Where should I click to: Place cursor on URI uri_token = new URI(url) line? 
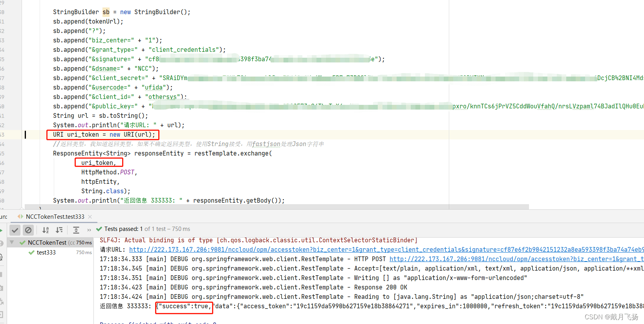click(x=104, y=135)
